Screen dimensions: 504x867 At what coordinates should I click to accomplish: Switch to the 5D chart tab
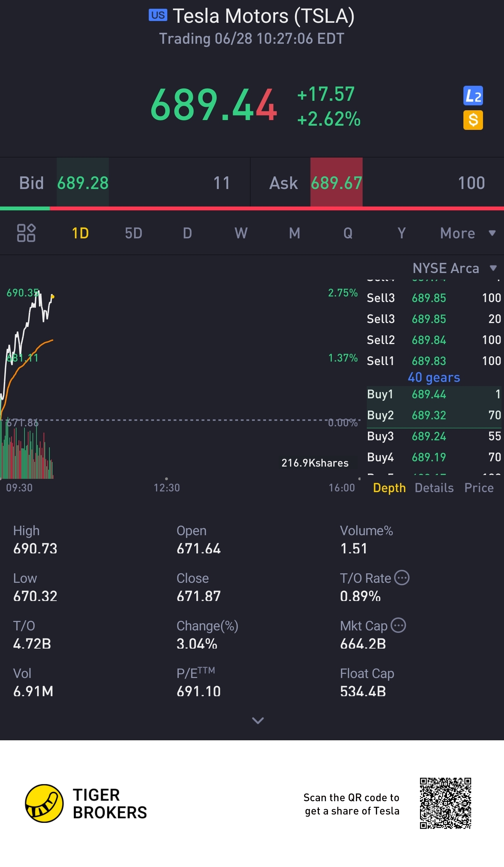(x=134, y=233)
